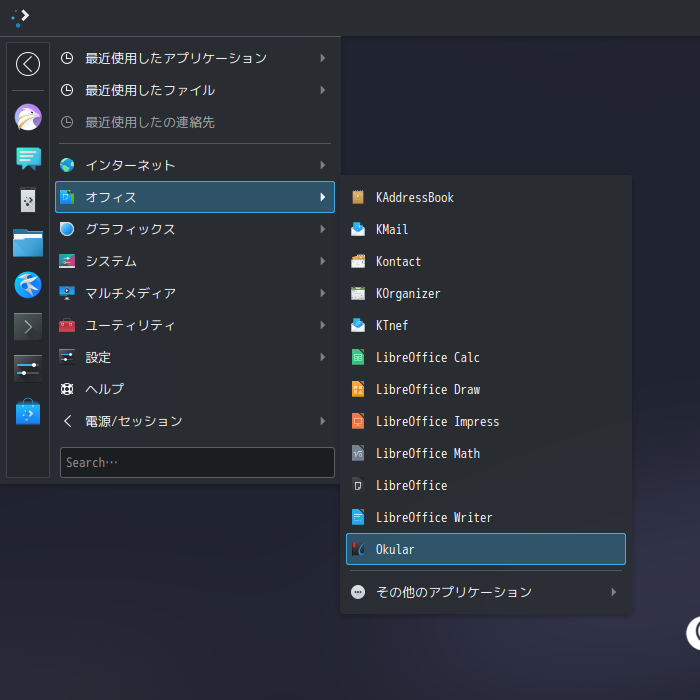This screenshot has height=700, width=700.
Task: Open the 電源/セッション menu entry
Action: [x=195, y=421]
